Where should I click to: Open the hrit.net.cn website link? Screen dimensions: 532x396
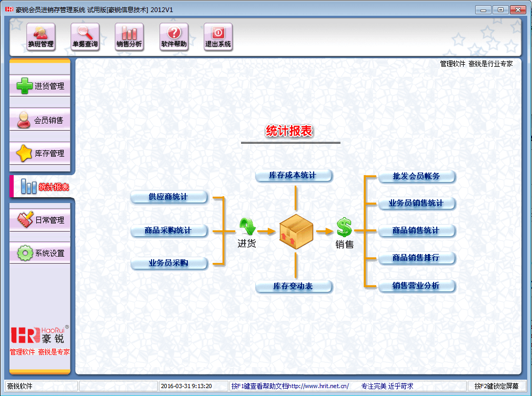click(318, 387)
